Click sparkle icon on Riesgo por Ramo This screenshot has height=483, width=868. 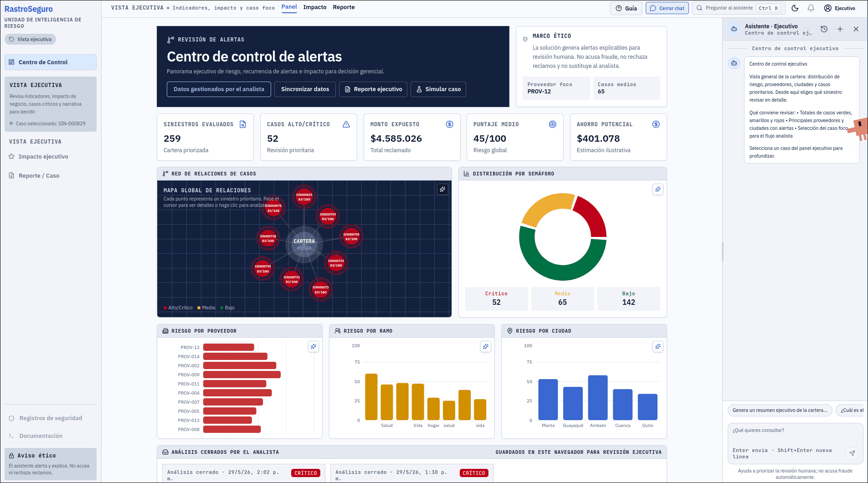pyautogui.click(x=486, y=346)
